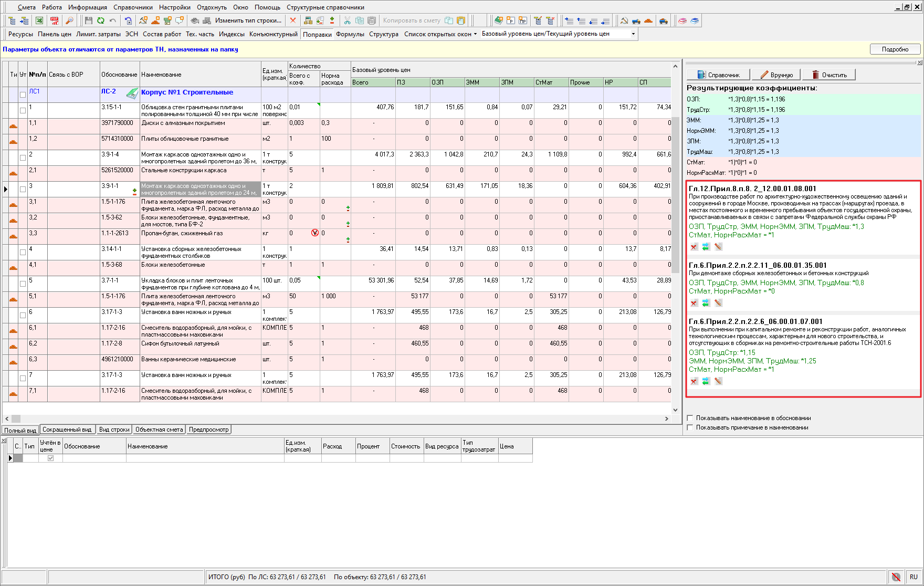Click the green refresh arrows icon
Viewport: 924px width, 586px height.
click(100, 20)
